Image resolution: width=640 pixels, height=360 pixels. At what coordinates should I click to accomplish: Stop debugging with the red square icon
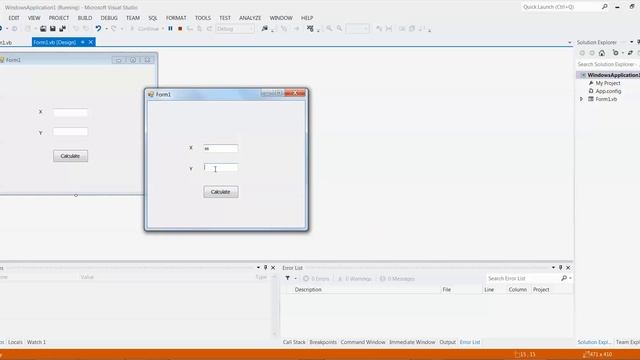coord(180,29)
